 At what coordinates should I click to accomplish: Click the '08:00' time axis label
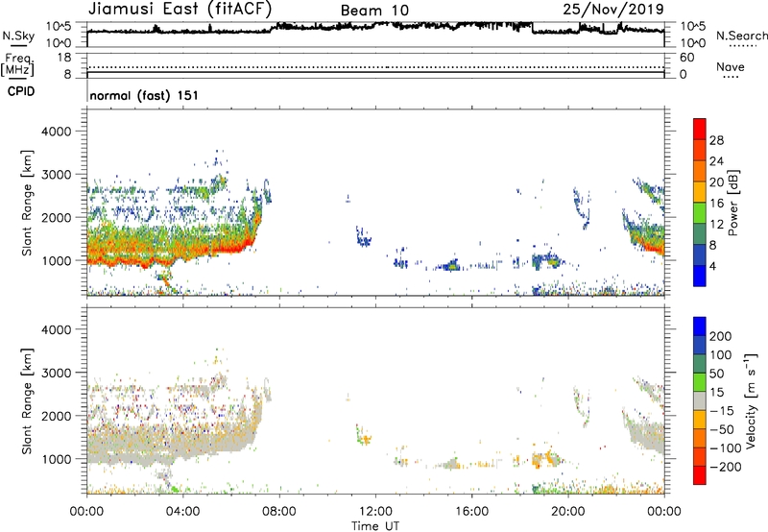(x=279, y=512)
